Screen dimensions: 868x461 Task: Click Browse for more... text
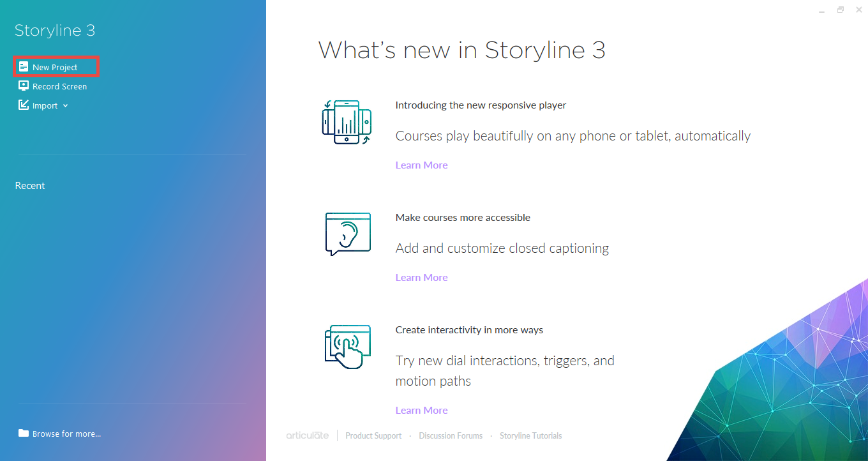point(66,434)
